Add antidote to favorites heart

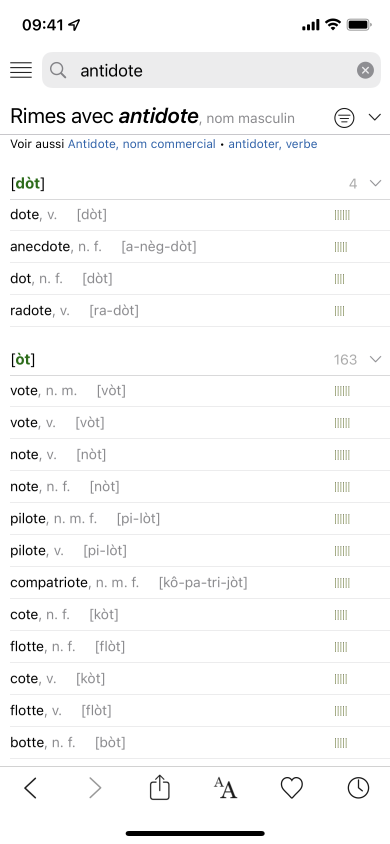[292, 788]
